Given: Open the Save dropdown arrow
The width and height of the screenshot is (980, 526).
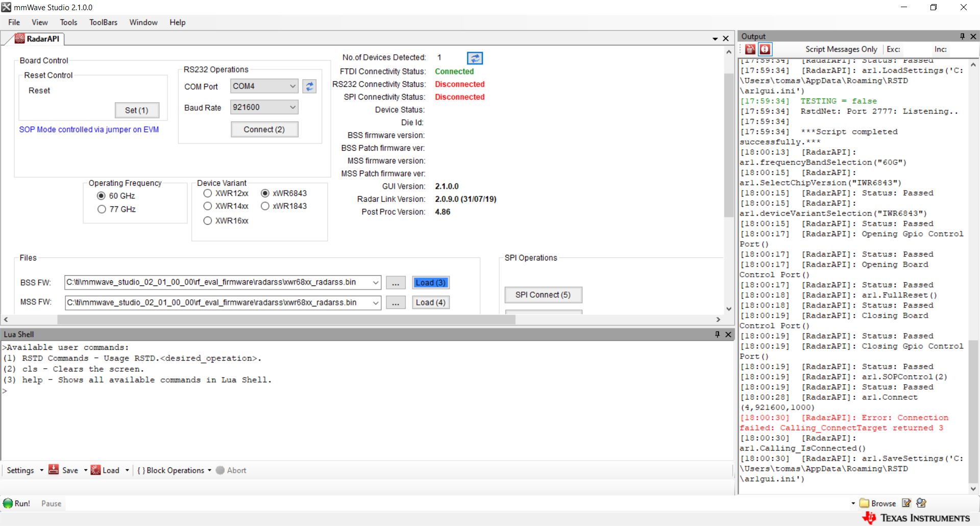Looking at the screenshot, I should pos(85,470).
